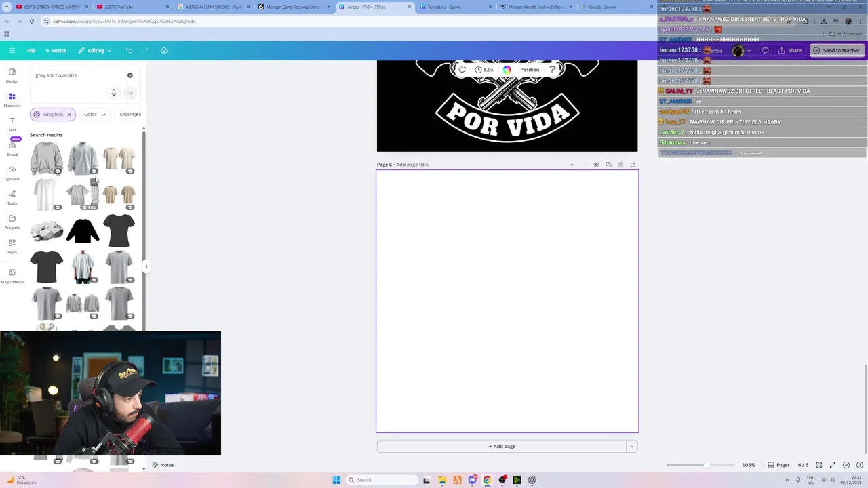Open the Share dialog

pyautogui.click(x=790, y=50)
